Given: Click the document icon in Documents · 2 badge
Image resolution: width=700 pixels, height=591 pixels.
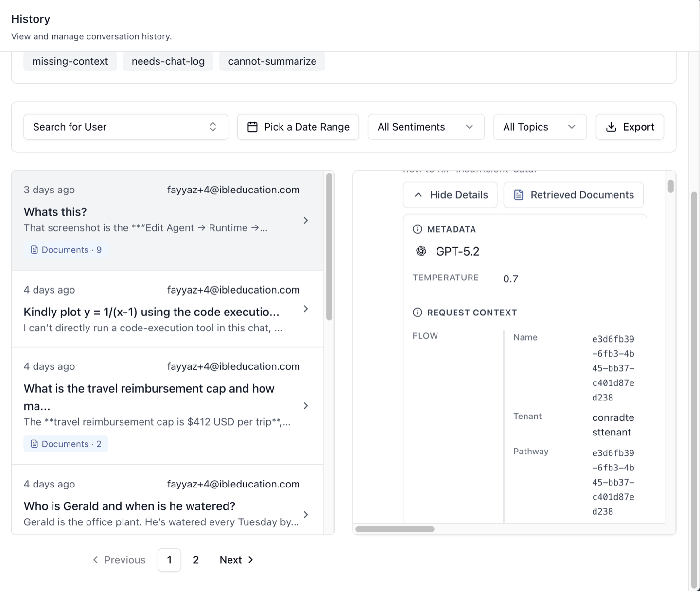Looking at the screenshot, I should (x=35, y=444).
